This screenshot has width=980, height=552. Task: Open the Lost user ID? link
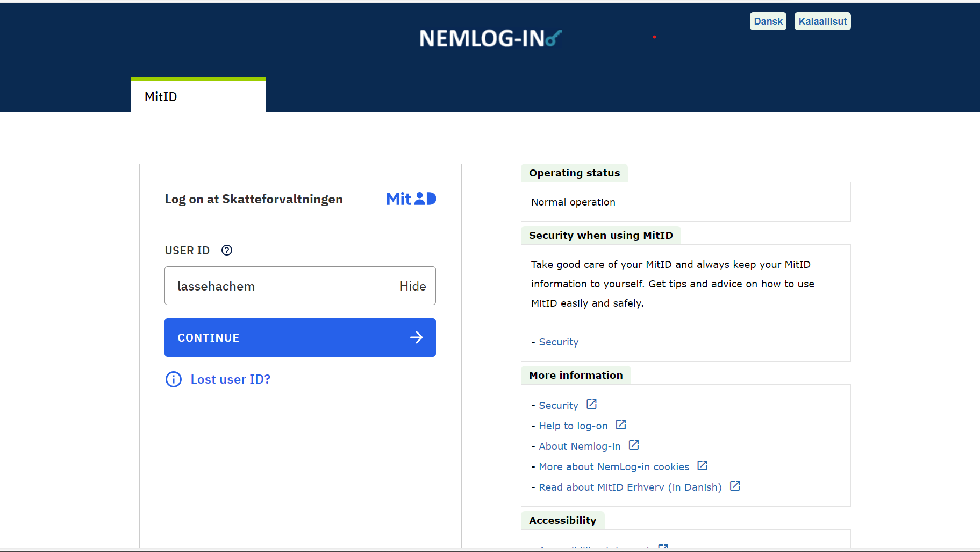coord(231,379)
